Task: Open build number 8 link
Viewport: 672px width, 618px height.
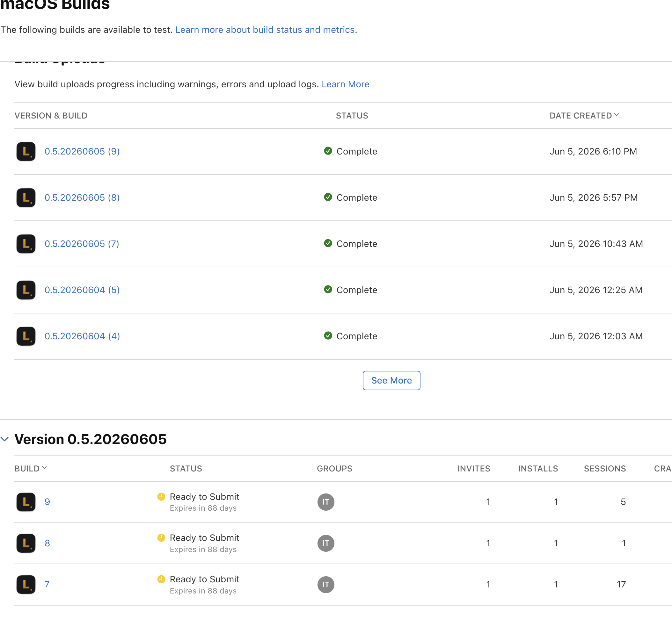Action: click(x=47, y=543)
